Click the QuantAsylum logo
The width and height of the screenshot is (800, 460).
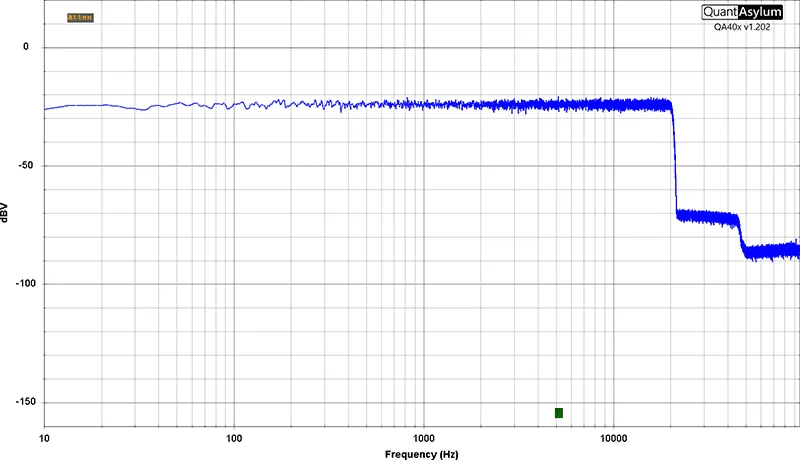(742, 12)
